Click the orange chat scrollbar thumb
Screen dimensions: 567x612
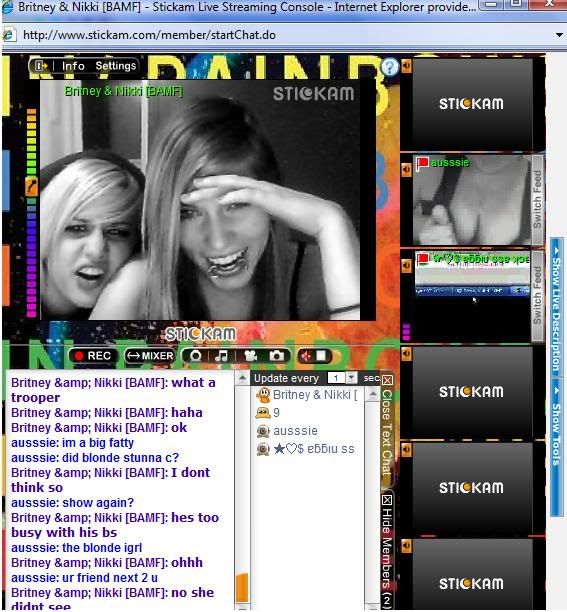pyautogui.click(x=242, y=587)
